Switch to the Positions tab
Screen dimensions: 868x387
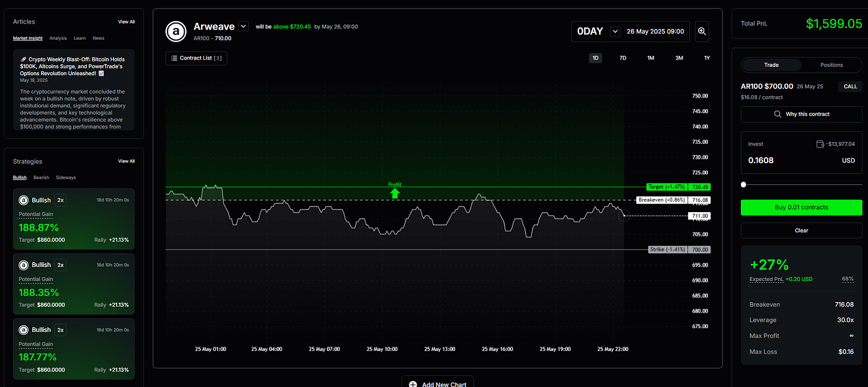point(831,64)
